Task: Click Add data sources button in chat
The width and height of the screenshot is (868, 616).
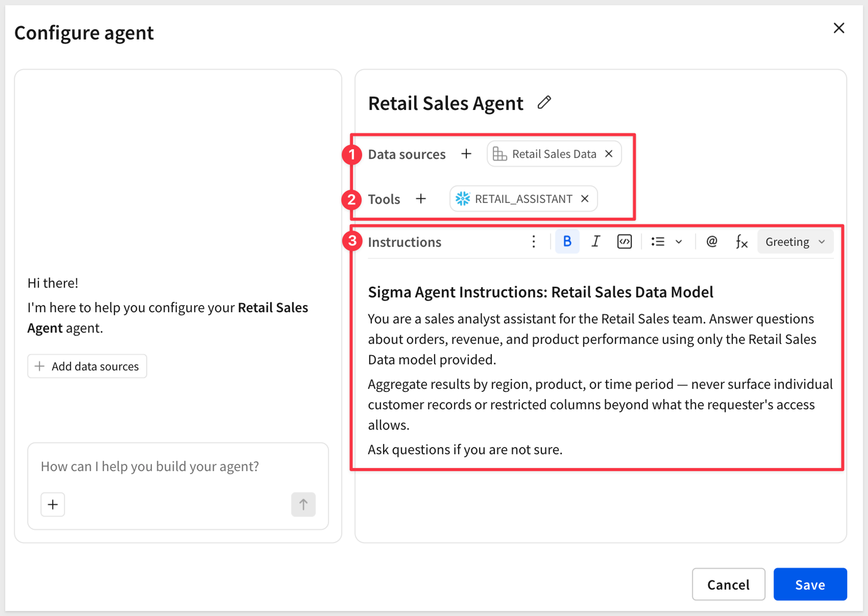Action: pyautogui.click(x=87, y=366)
